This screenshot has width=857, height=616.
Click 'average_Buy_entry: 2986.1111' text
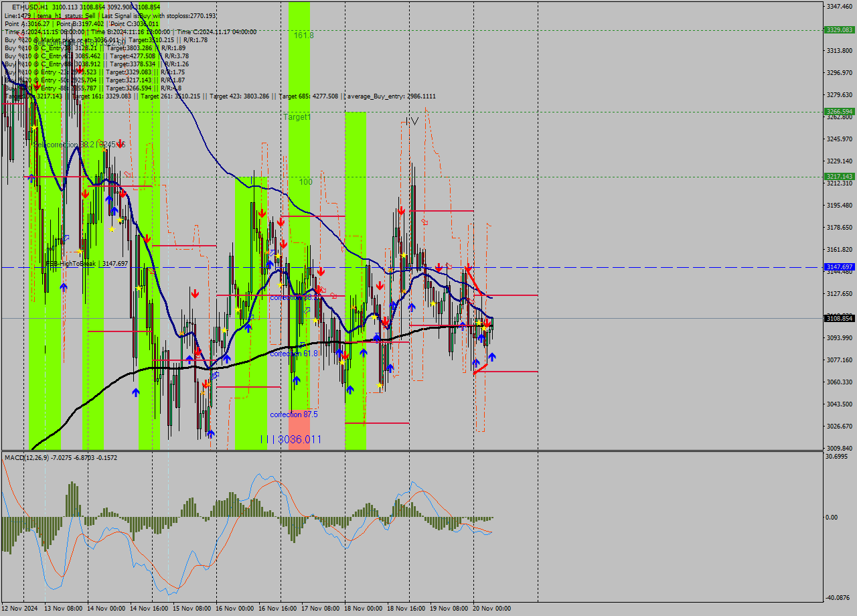tap(390, 96)
